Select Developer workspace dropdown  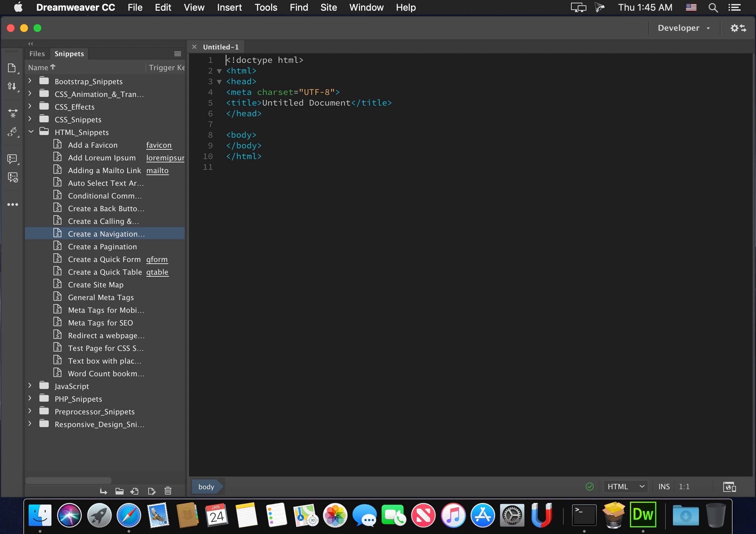tap(683, 28)
